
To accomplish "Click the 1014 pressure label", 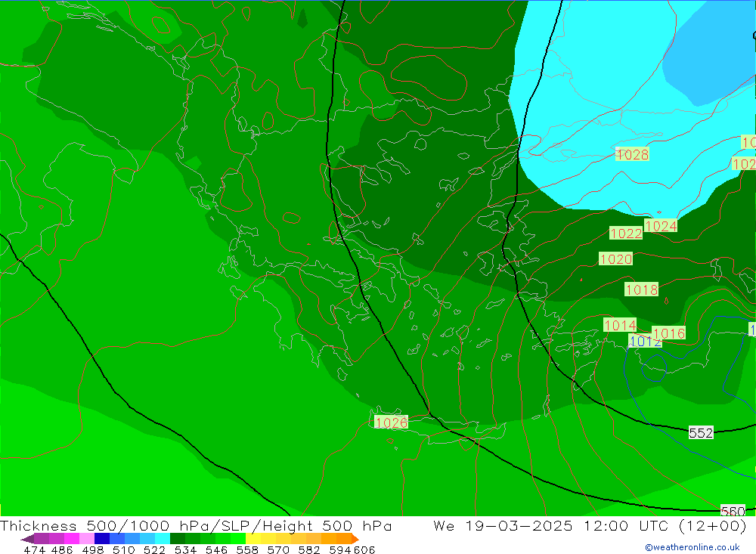I will [620, 325].
